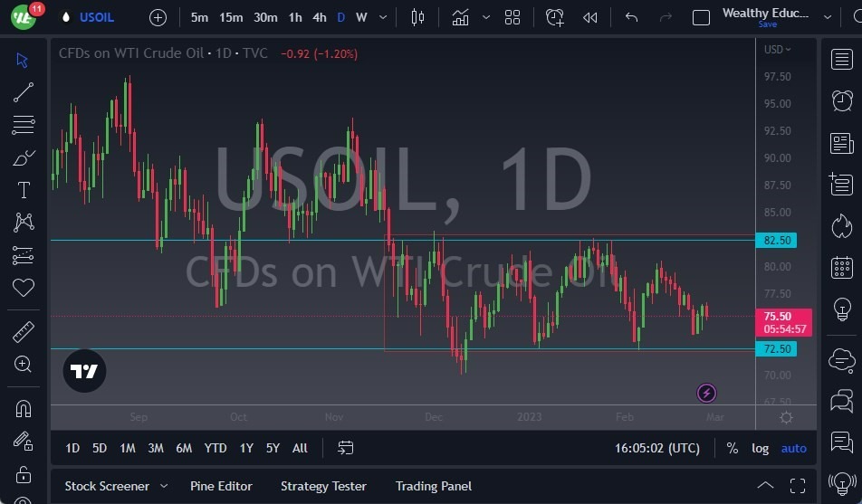Screen dimensions: 862x504
Task: Redo the chart action
Action: [666, 17]
